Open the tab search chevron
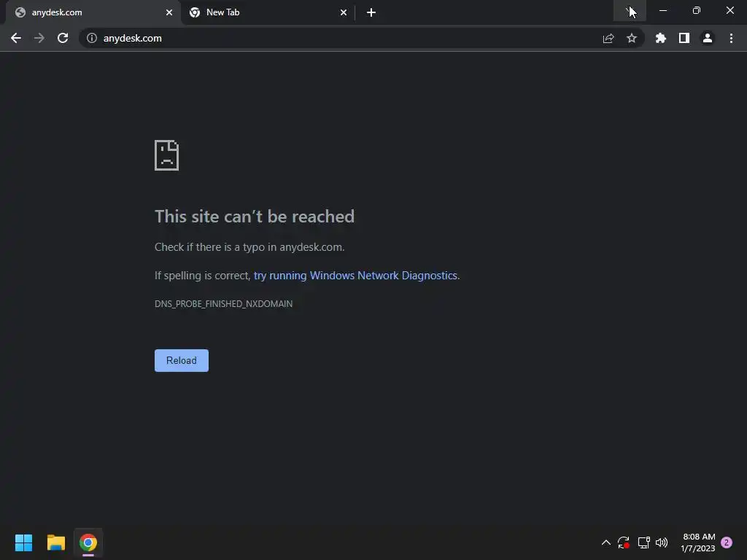Screen dimensions: 747x560 630,10
